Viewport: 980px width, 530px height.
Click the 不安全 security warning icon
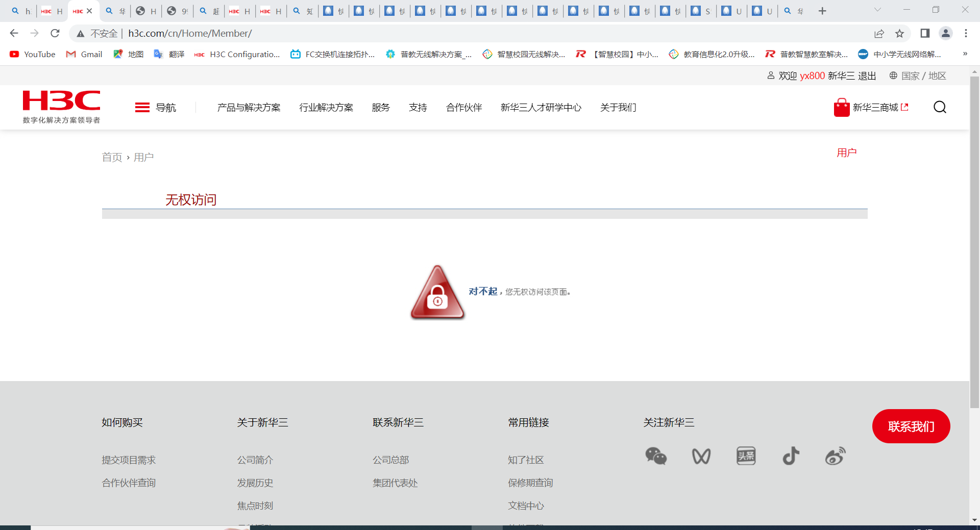click(80, 34)
